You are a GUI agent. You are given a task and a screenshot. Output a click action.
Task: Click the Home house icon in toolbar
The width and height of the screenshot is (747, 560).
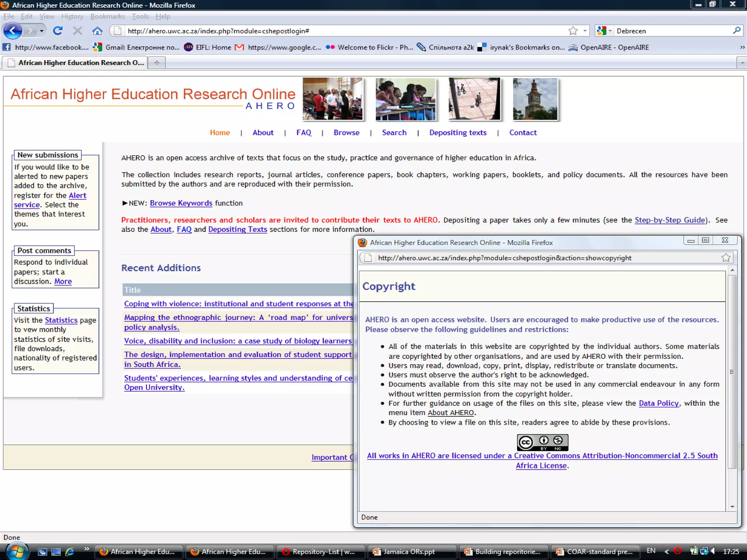[97, 31]
